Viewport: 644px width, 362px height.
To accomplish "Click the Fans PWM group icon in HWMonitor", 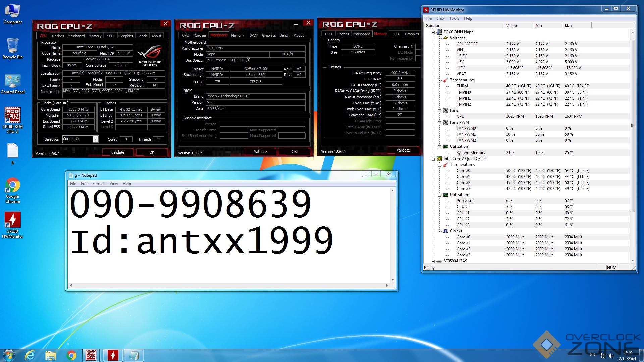I will [446, 122].
